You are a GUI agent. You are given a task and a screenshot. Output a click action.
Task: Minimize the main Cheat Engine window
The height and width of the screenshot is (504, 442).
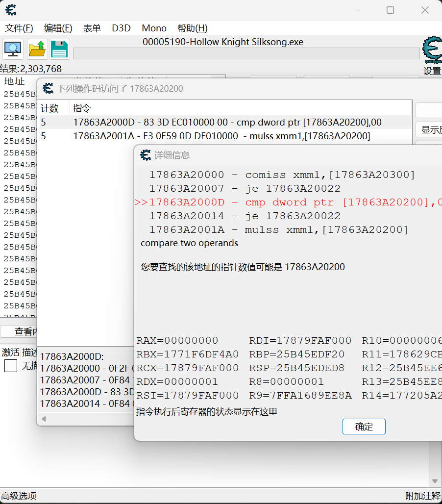(x=357, y=10)
